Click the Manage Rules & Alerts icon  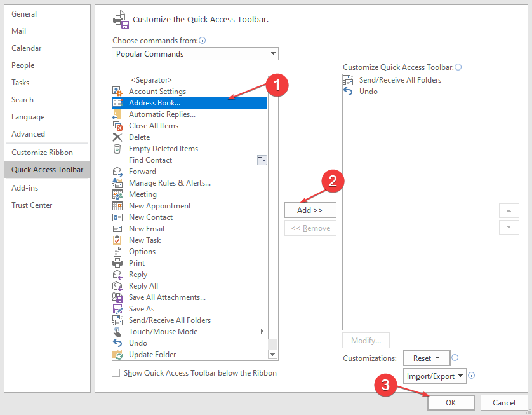click(x=117, y=183)
